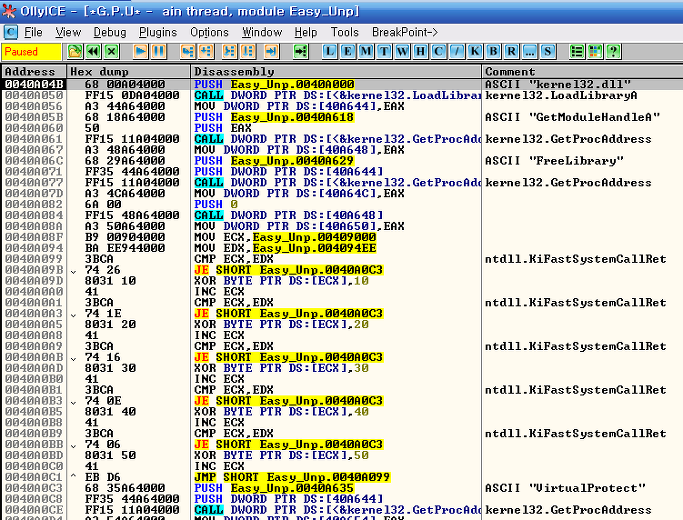Open the File menu
683x520 pixels.
coord(33,32)
